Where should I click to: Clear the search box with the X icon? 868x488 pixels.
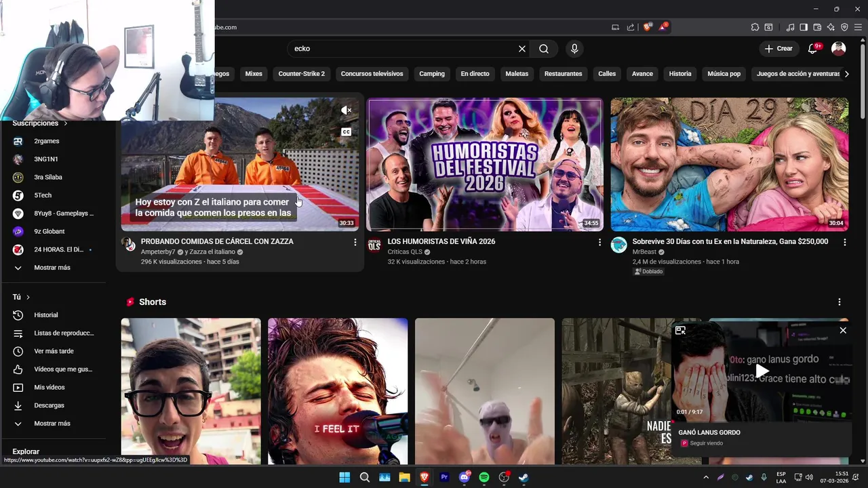click(522, 49)
